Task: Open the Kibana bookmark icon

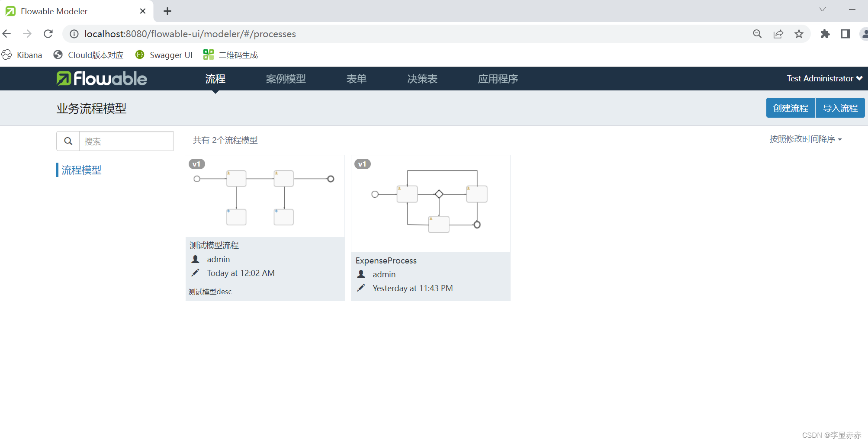Action: coord(7,55)
